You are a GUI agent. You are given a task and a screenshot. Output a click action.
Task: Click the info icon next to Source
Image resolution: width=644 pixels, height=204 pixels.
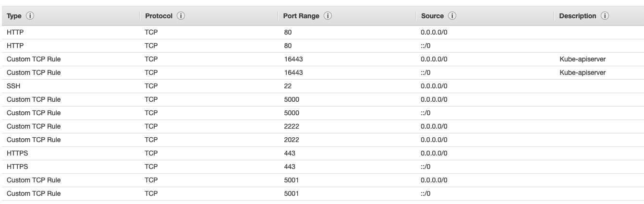tap(452, 16)
